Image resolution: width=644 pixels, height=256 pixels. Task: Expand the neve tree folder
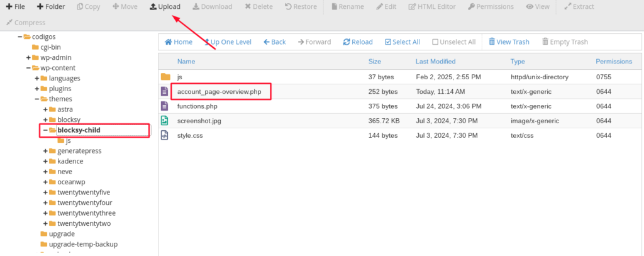(x=45, y=171)
